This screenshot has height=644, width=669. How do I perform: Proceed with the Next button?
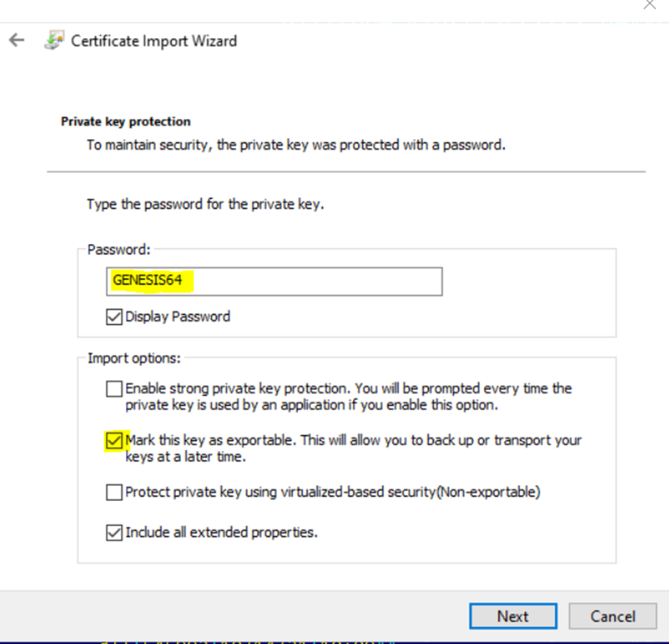(513, 616)
